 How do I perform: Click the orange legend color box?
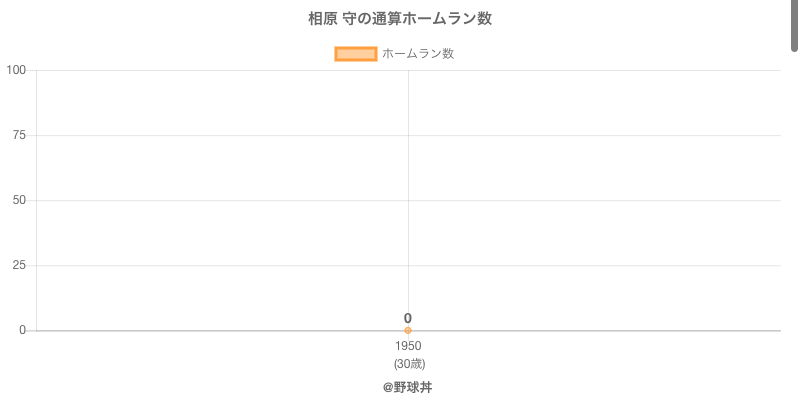(355, 54)
